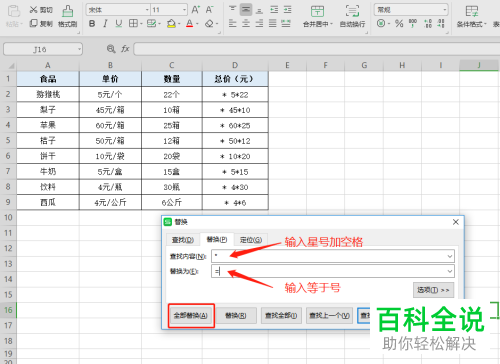Click Merge and Center (合并居中)
The height and width of the screenshot is (364, 500).
pyautogui.click(x=317, y=17)
